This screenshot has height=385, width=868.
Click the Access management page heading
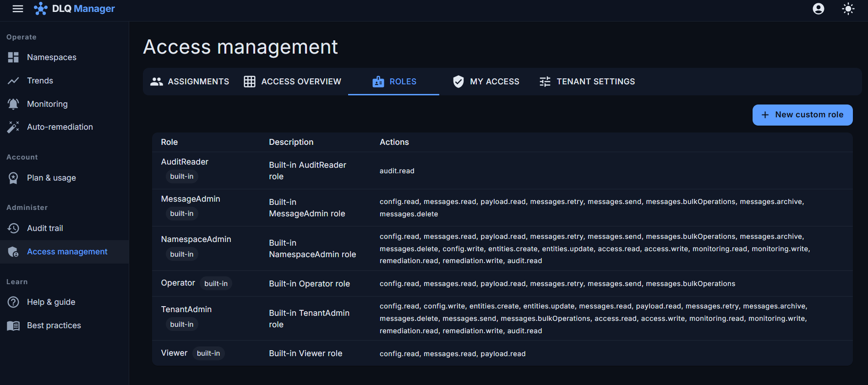tap(240, 47)
